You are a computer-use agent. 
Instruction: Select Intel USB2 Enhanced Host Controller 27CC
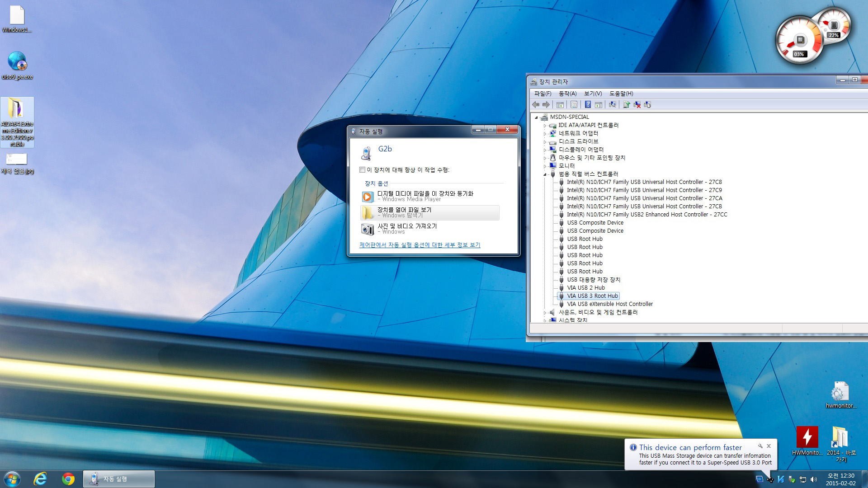tap(647, 215)
